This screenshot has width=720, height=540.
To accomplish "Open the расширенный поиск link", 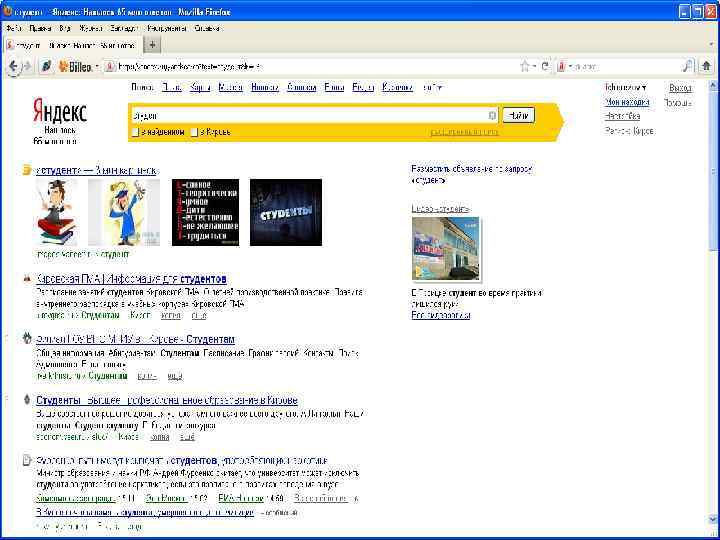I will point(464,132).
